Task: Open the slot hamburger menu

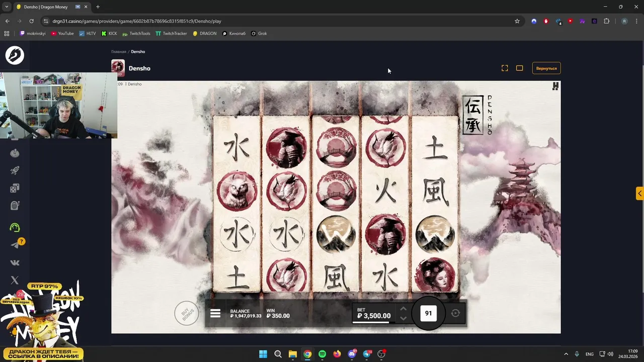Action: [x=215, y=314]
